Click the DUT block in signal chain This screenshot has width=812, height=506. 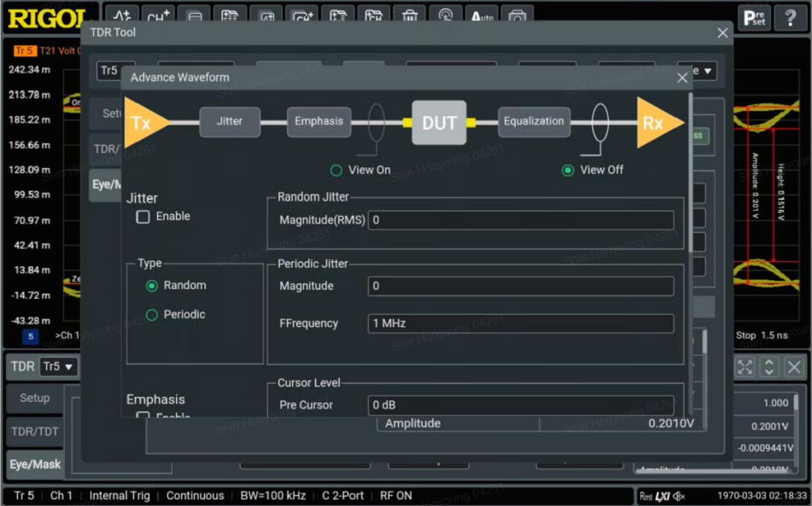pos(439,123)
